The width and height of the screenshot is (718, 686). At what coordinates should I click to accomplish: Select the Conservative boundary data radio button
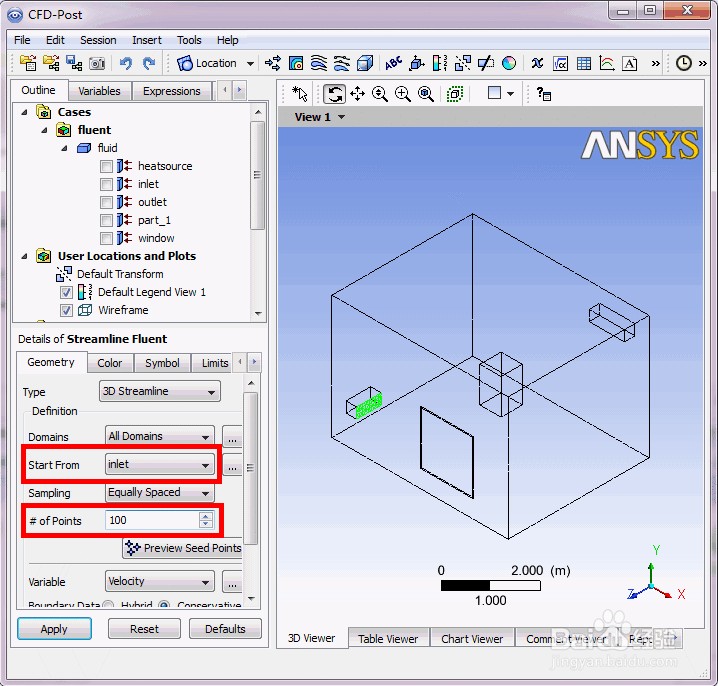click(x=164, y=604)
